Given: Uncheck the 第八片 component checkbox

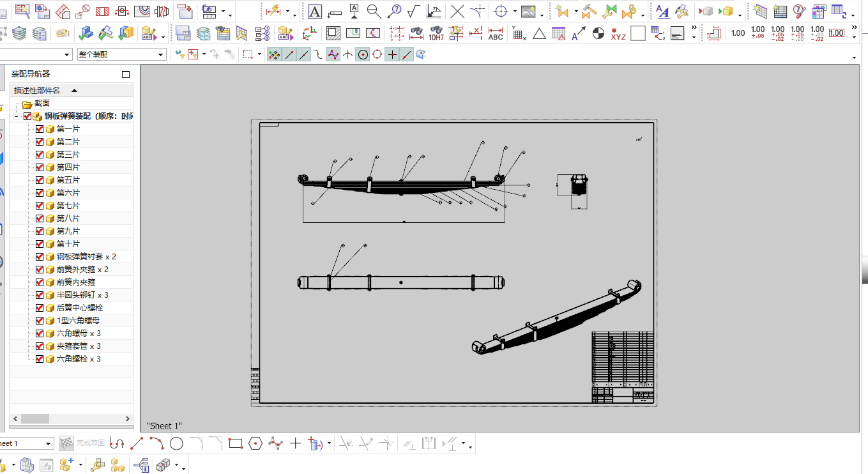Looking at the screenshot, I should (x=40, y=218).
